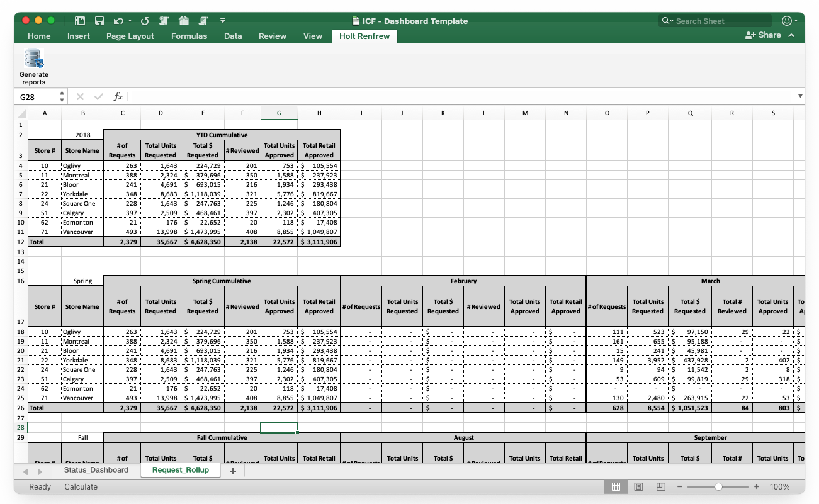The width and height of the screenshot is (819, 504).
Task: Switch to Page Layout view icon in status bar
Action: 638,487
